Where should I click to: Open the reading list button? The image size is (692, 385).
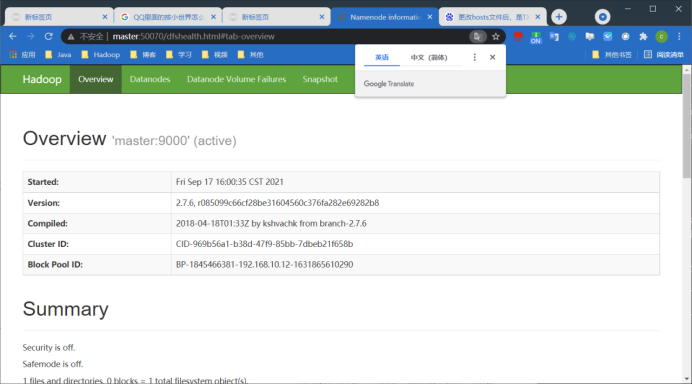[x=663, y=55]
